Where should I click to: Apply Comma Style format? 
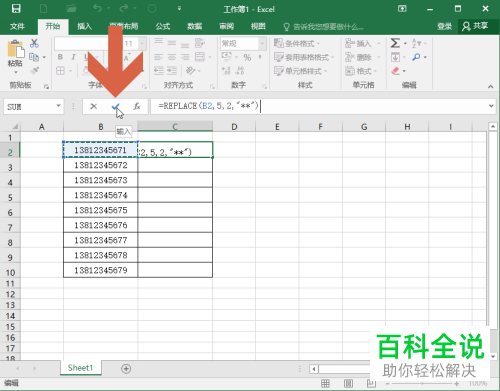(260, 57)
